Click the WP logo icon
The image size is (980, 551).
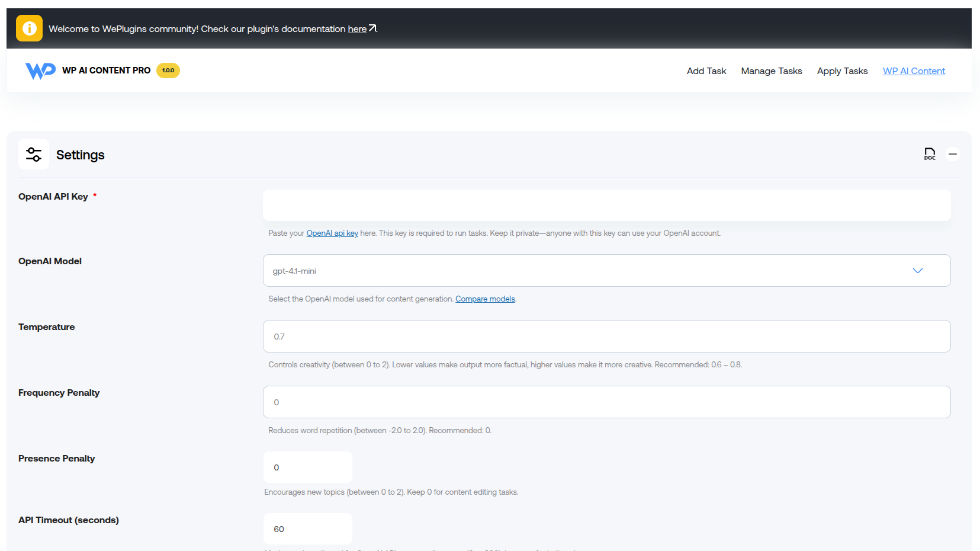click(x=40, y=71)
